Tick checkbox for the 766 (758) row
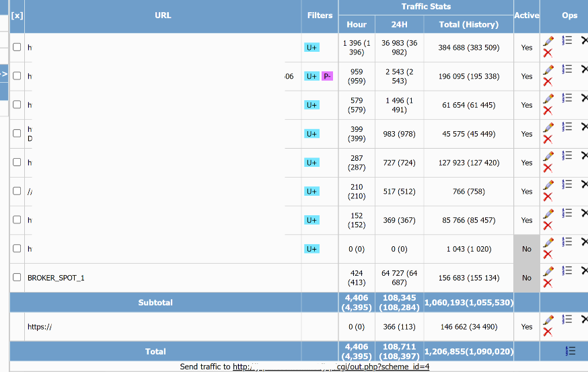The height and width of the screenshot is (372, 588). 17,191
